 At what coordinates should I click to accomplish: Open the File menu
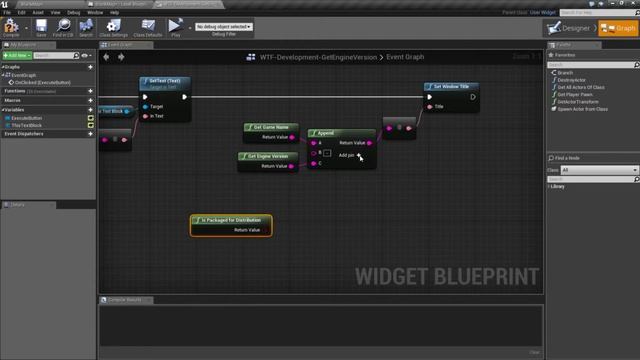(x=7, y=13)
